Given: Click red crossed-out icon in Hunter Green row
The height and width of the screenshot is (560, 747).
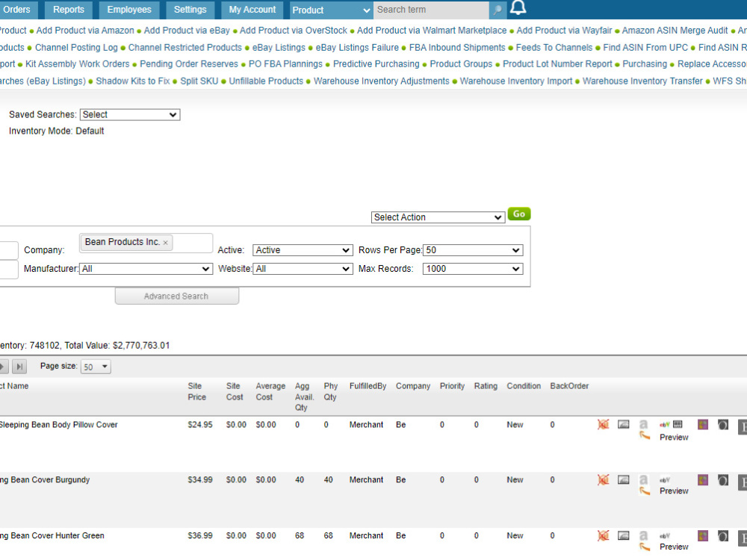Looking at the screenshot, I should (x=603, y=535).
